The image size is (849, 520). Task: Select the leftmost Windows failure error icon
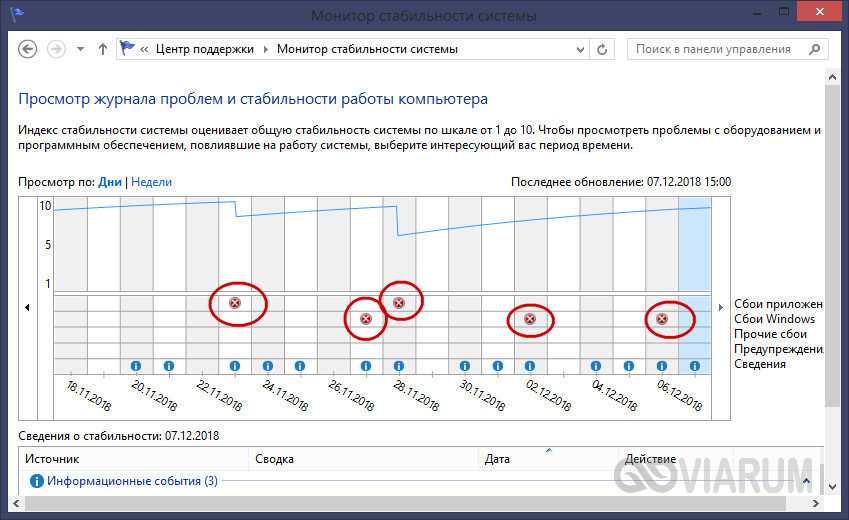pos(365,319)
